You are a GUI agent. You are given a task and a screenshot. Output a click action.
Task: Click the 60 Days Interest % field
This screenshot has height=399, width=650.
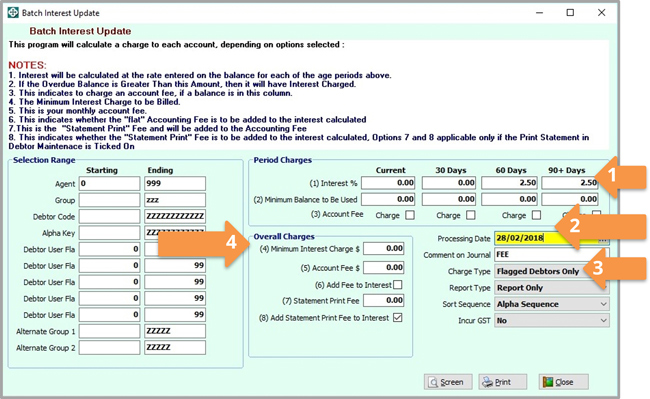click(509, 183)
